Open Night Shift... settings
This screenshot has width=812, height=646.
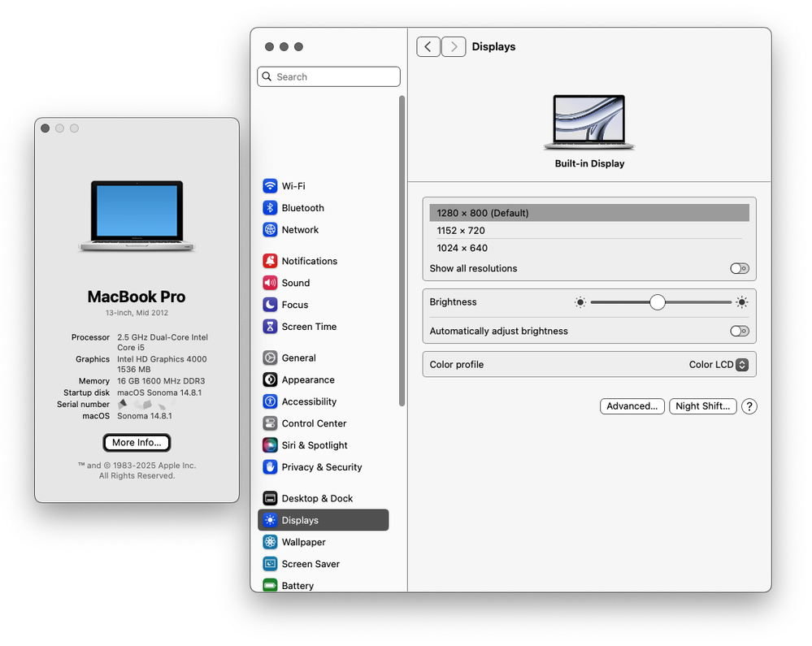pos(703,406)
